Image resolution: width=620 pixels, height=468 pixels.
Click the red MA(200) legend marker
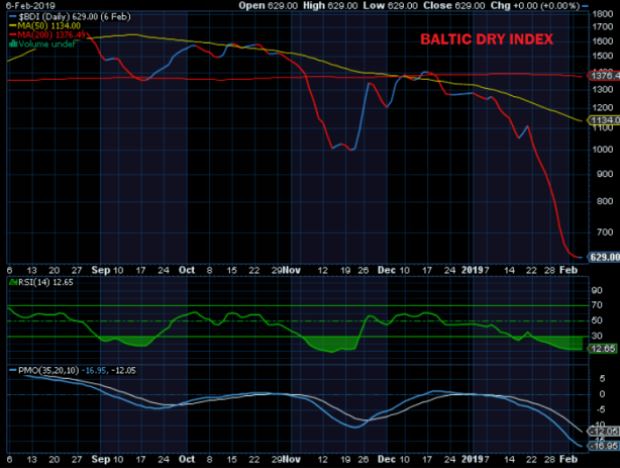pyautogui.click(x=13, y=36)
